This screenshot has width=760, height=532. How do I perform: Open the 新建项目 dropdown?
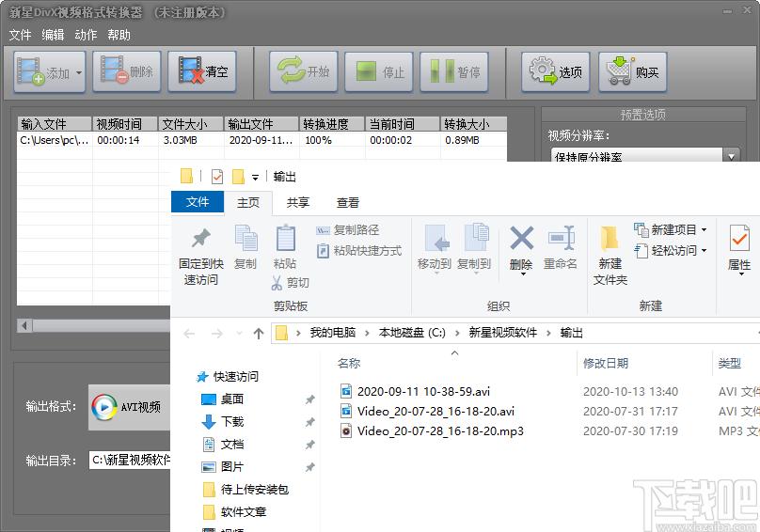tap(671, 229)
